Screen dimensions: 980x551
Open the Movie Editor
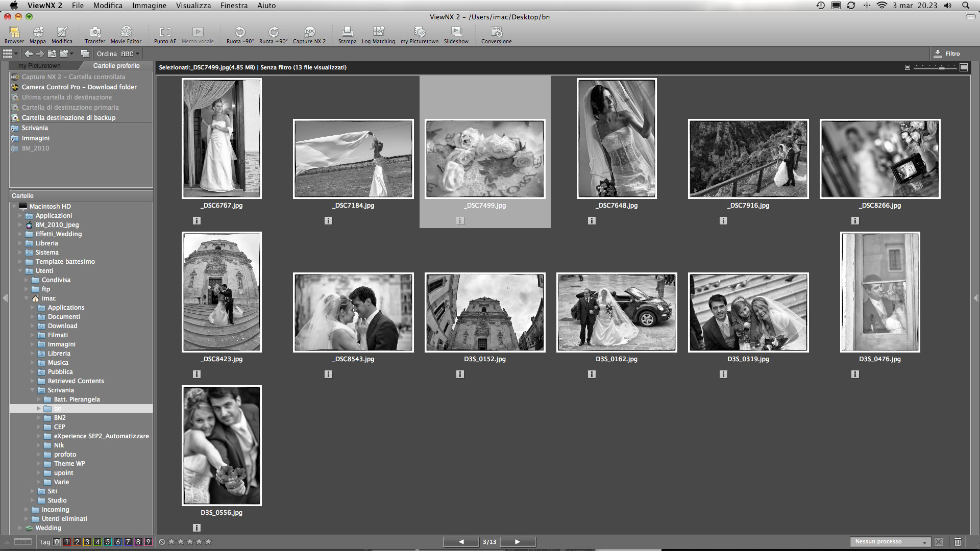point(126,35)
